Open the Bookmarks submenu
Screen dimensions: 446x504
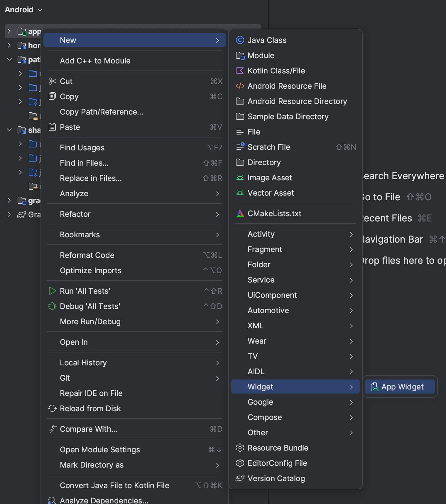[135, 235]
